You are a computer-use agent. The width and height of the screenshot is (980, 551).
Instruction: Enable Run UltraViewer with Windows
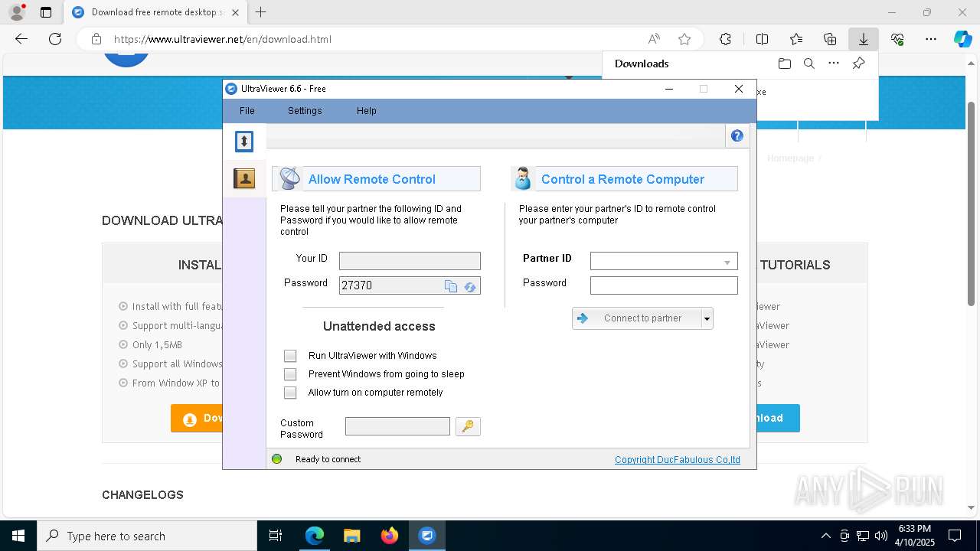pos(290,356)
